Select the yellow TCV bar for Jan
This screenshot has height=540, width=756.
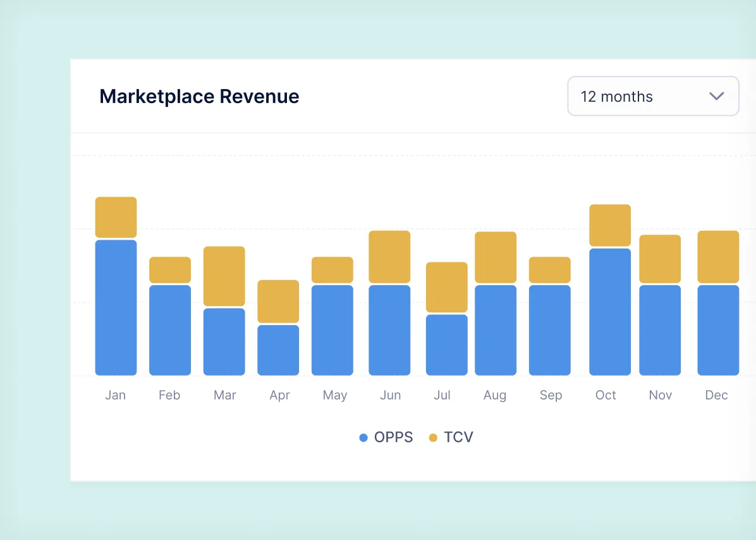[116, 217]
